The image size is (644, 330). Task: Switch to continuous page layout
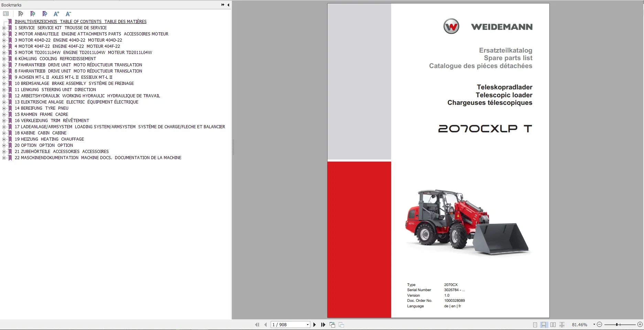[x=544, y=324]
